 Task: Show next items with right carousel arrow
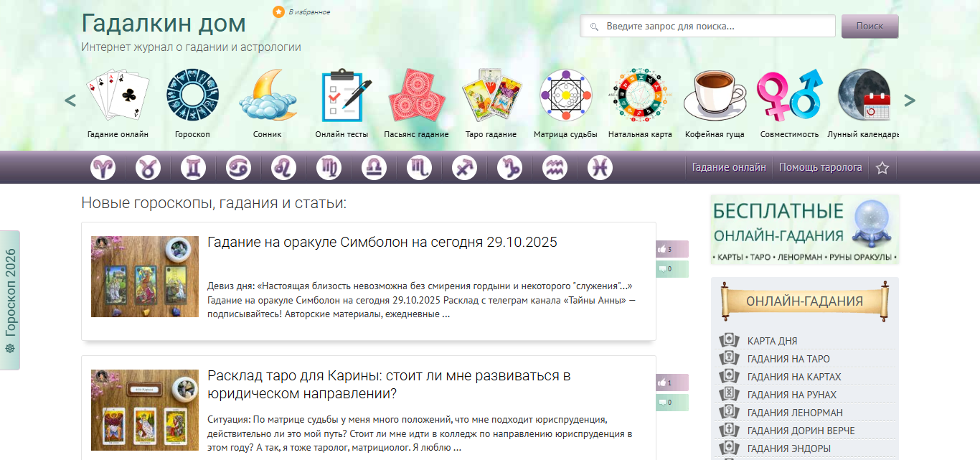(910, 100)
